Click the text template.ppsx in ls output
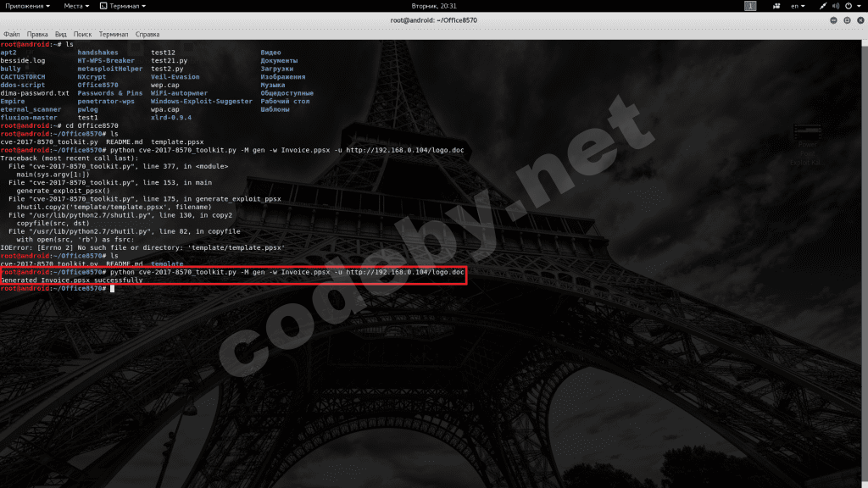This screenshot has width=868, height=488. click(177, 142)
